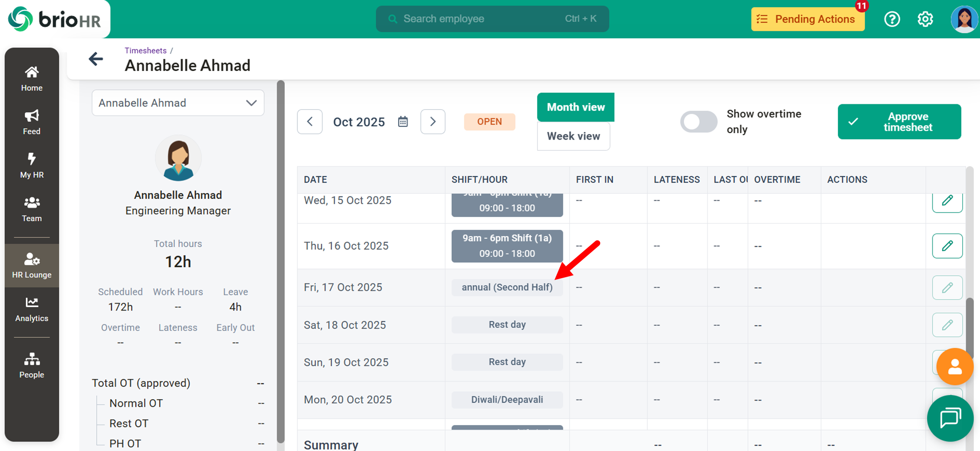Follow the Timesheets breadcrumb link
Screen dimensions: 980x451
146,50
